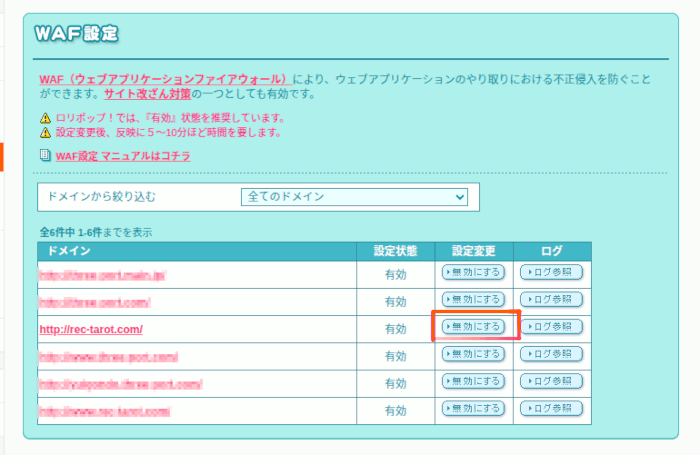700x455 pixels.
Task: Open the WAF（ウェブアプリケーションファイアウォール） link
Action: tap(165, 79)
